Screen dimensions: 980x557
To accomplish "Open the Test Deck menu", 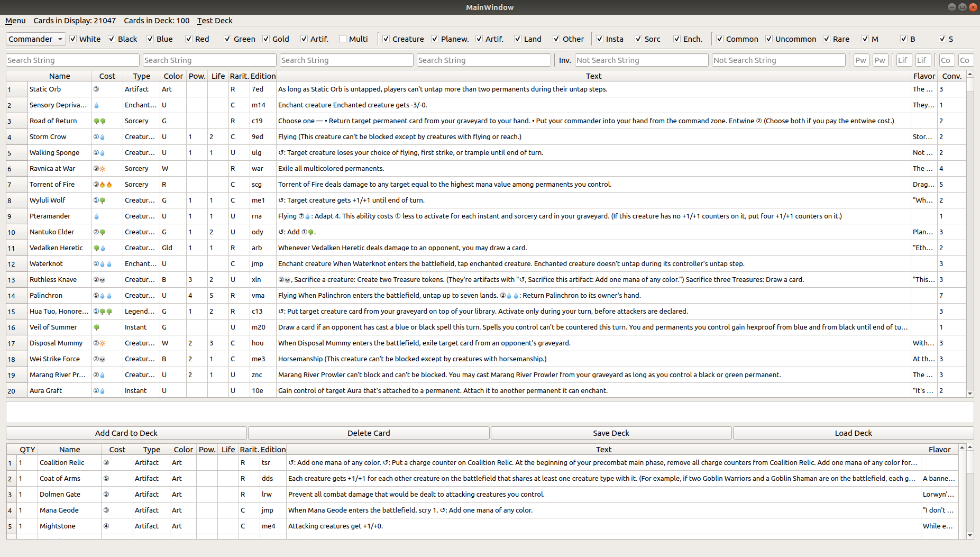I will point(215,21).
